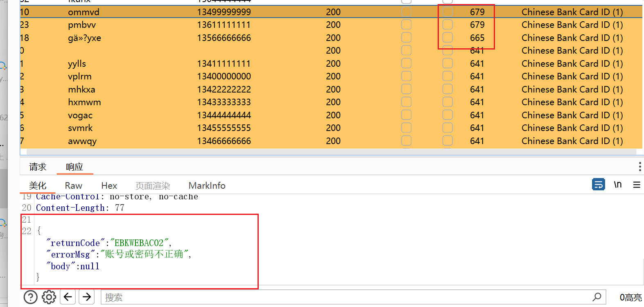Screen dimensions: 644x307
Task: Tick checkbox next to length 641 in vogac row
Action: (447, 115)
